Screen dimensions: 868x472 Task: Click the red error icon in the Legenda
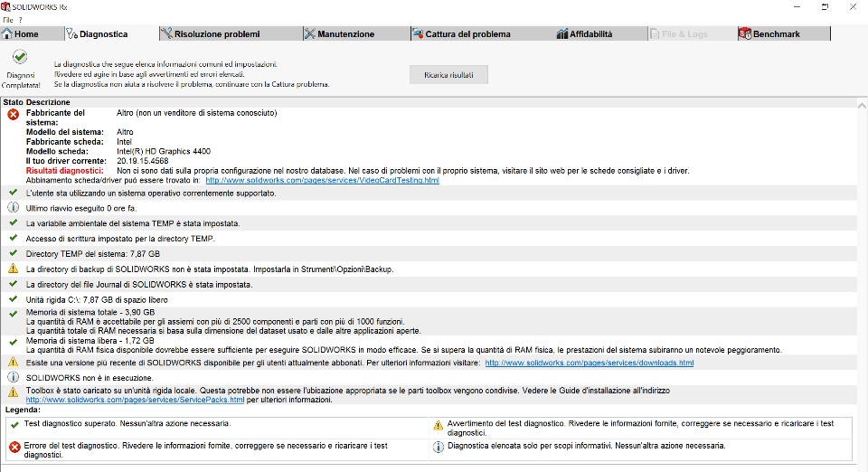15,447
